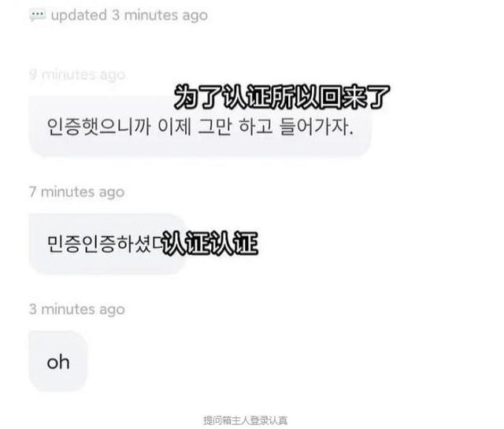This screenshot has width=504, height=429.
Task: Click the word 이제 in the first message
Action: (174, 126)
